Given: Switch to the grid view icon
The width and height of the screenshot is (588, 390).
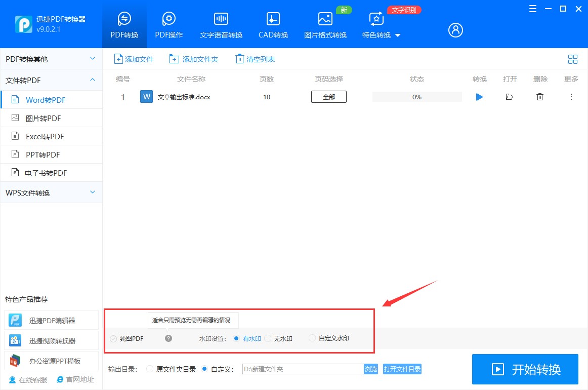Looking at the screenshot, I should pyautogui.click(x=573, y=59).
